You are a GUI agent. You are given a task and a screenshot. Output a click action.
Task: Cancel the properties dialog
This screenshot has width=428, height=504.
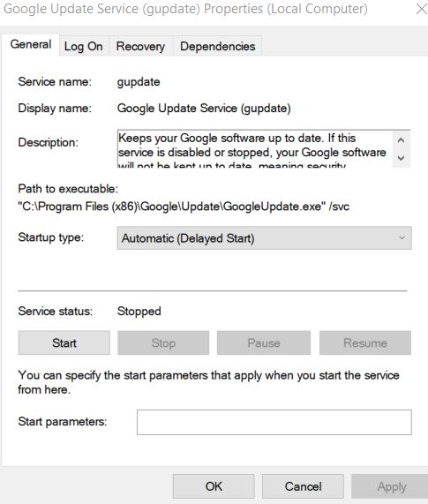coord(303,486)
